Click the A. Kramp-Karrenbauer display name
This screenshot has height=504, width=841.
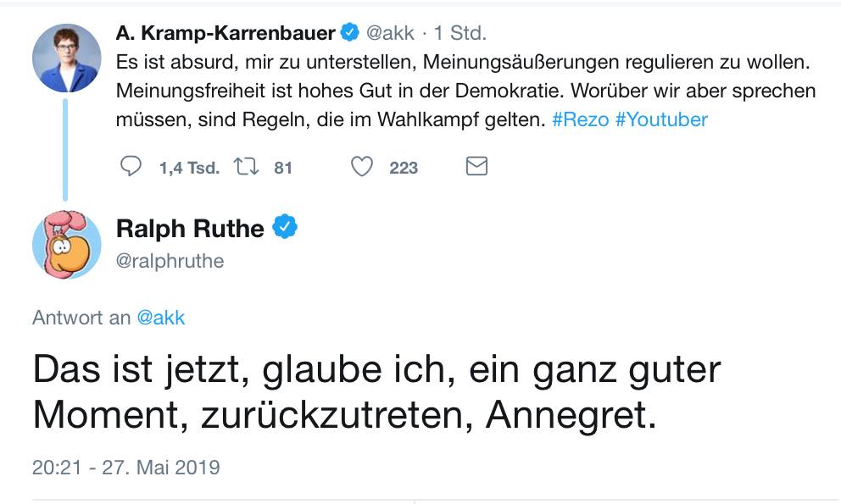tap(226, 34)
